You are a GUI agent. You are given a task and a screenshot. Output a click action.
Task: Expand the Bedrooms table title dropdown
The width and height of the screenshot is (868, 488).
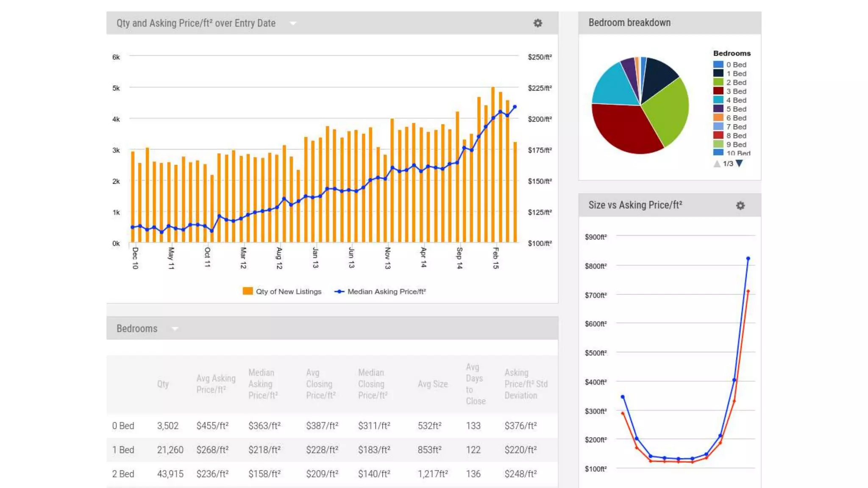pos(175,329)
